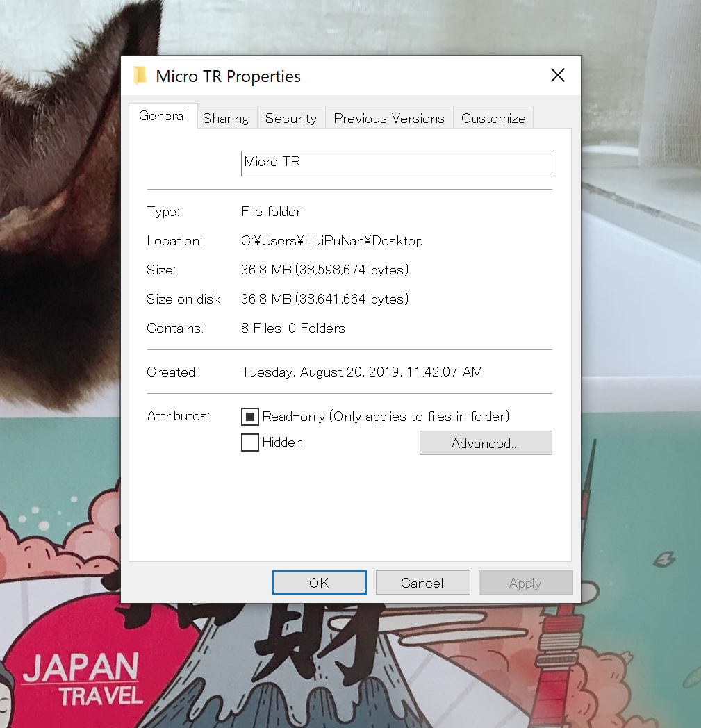Viewport: 701px width, 728px height.
Task: Open the Customize tab
Action: (x=493, y=118)
